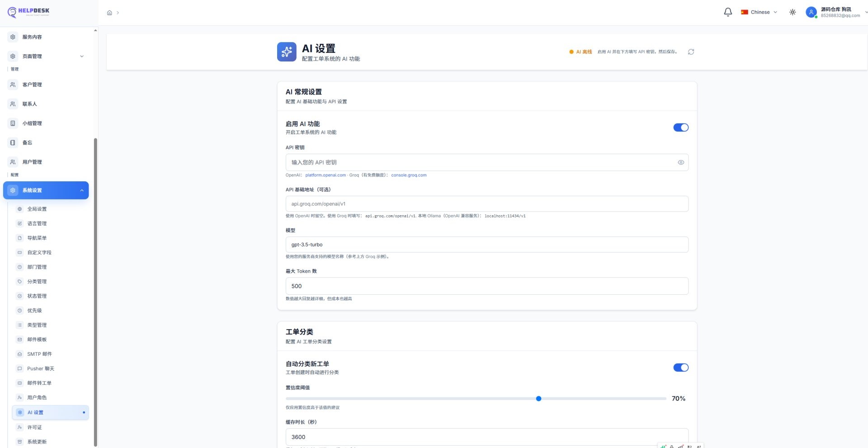This screenshot has width=868, height=448.
Task: Click the 模型 gpt-3.5-turbo field
Action: pyautogui.click(x=487, y=245)
